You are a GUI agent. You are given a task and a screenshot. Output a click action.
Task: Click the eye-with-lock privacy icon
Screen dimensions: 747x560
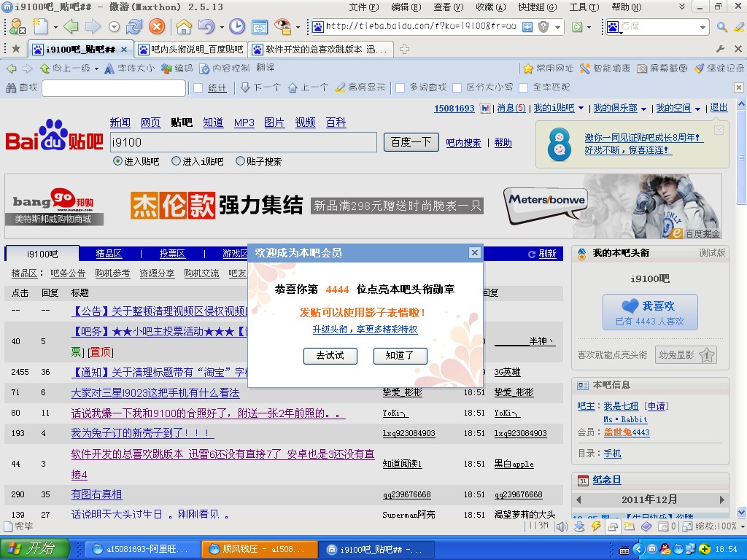[x=283, y=26]
